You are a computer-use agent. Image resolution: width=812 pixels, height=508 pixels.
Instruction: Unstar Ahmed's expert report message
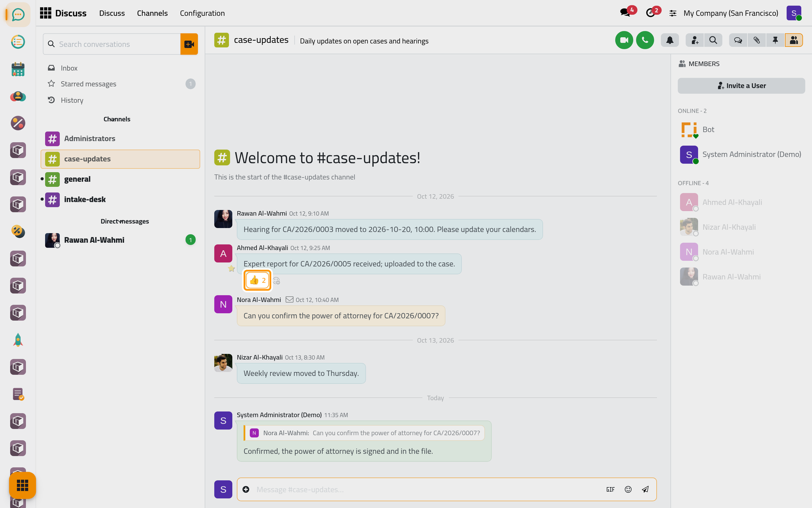tap(231, 268)
